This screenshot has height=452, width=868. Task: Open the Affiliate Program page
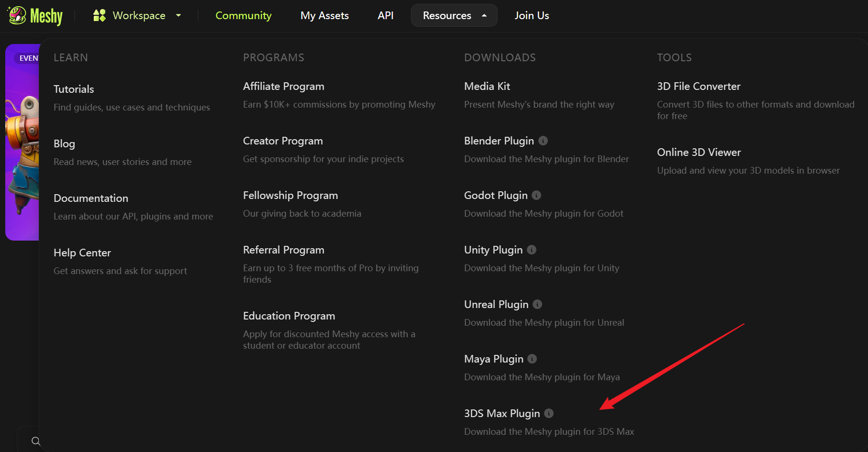(284, 86)
